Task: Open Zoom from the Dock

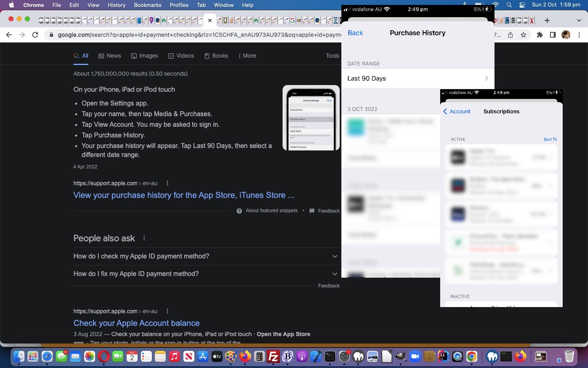Action: 415,357
